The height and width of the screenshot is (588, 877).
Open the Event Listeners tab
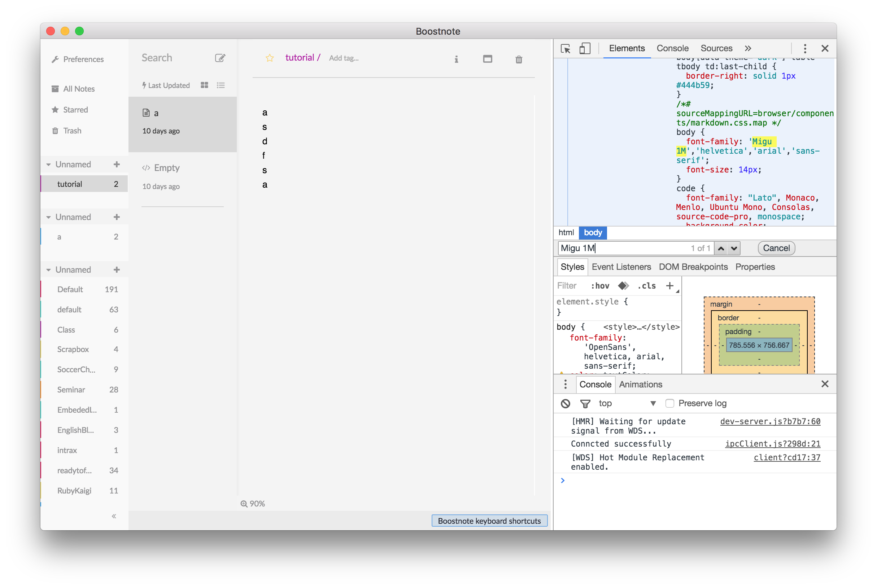[621, 267]
